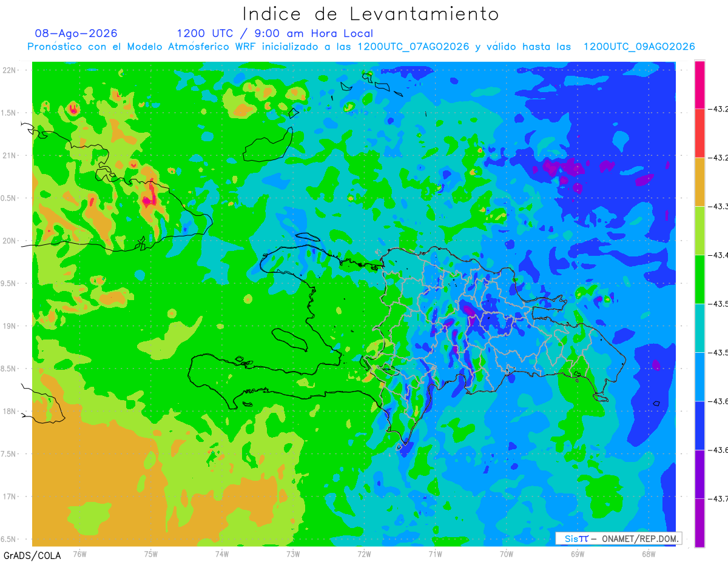Image resolution: width=728 pixels, height=562 pixels.
Task: Click the '-43.4' legend value
Action: pos(718,255)
